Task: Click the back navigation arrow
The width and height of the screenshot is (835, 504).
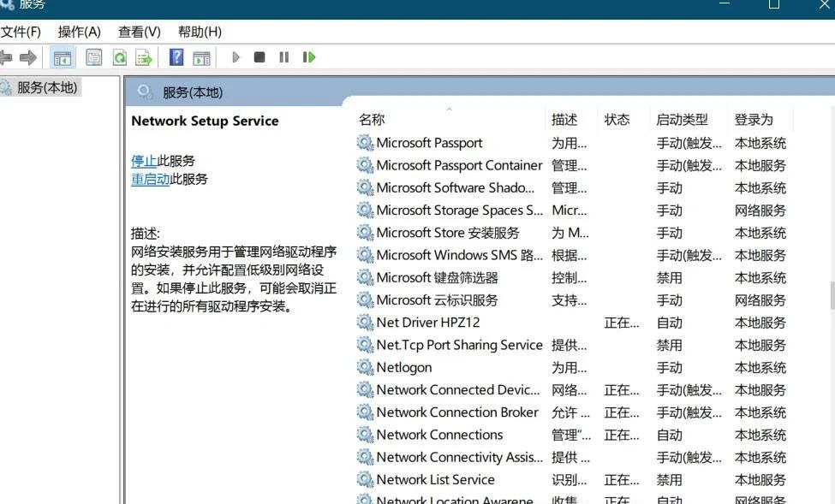Action: click(x=7, y=56)
